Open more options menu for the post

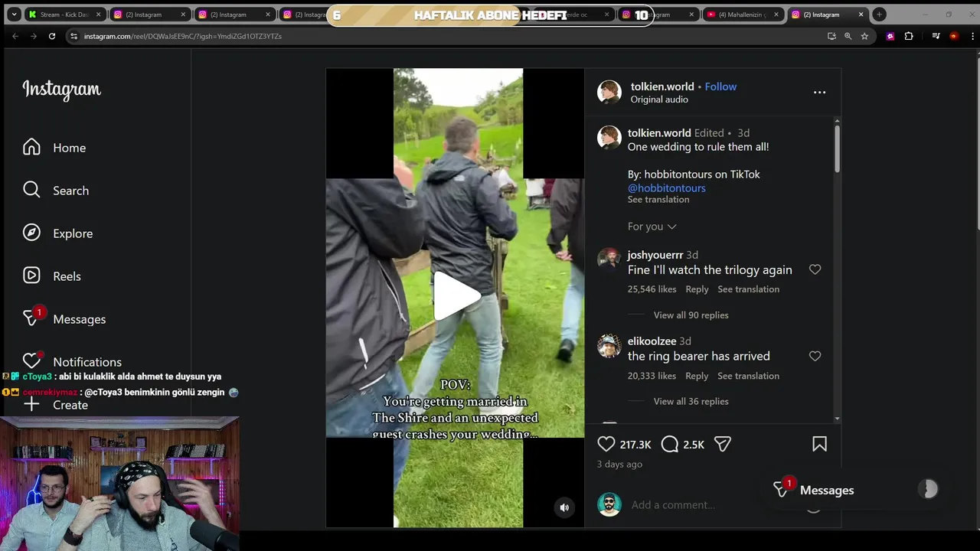(819, 92)
